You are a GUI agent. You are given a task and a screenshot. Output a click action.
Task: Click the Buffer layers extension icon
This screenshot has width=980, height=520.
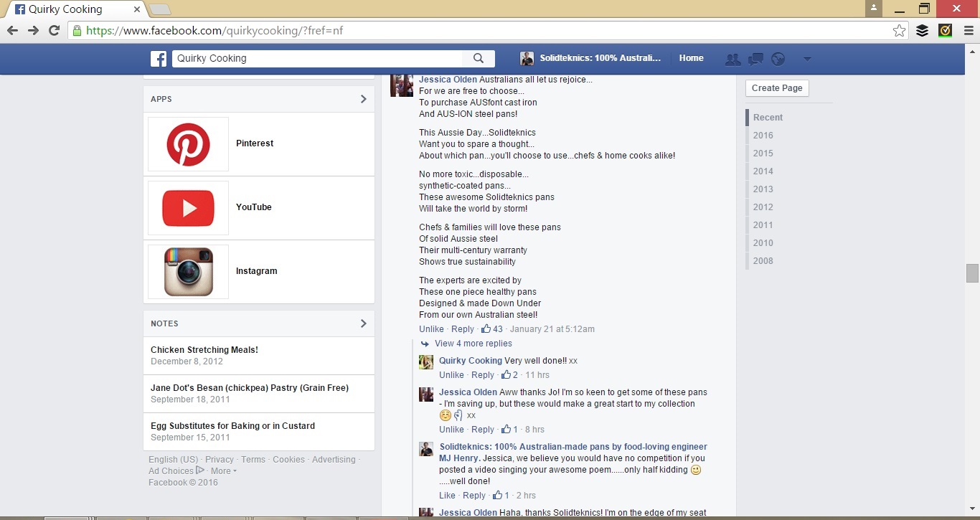point(923,30)
